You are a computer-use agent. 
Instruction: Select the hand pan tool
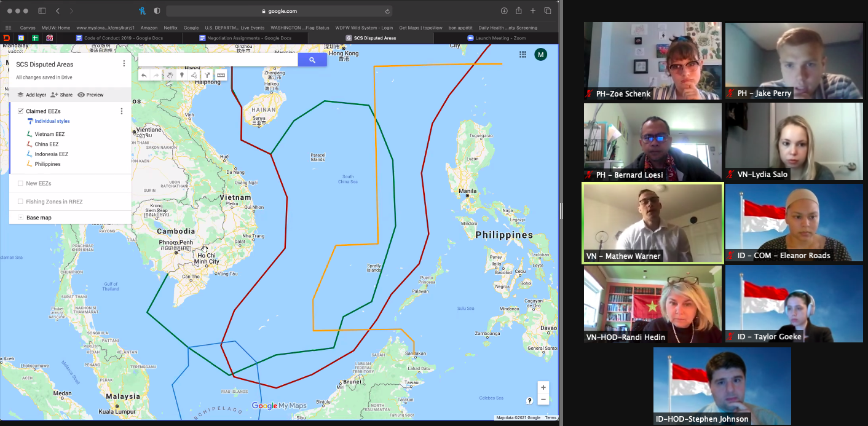click(170, 75)
